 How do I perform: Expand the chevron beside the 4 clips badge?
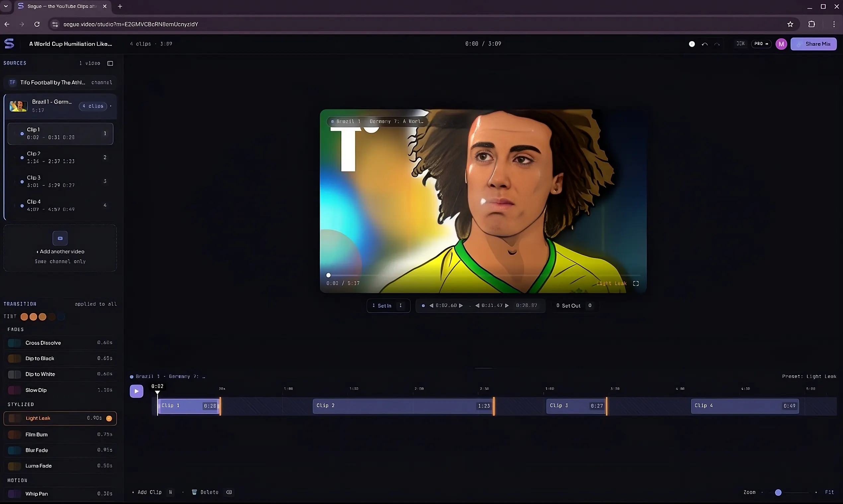[111, 106]
